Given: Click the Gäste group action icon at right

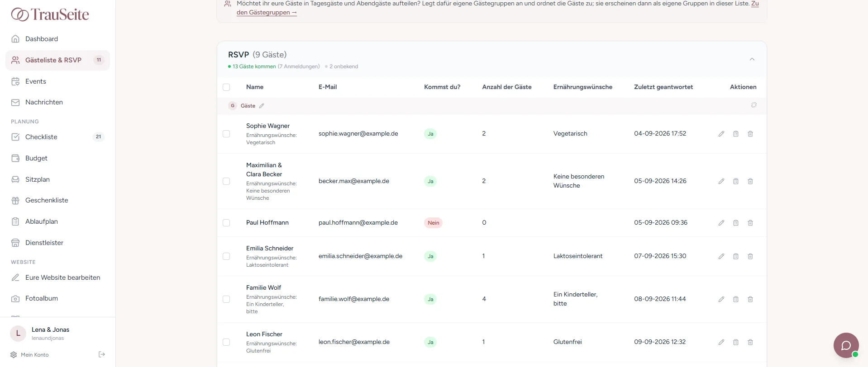Looking at the screenshot, I should tap(754, 105).
